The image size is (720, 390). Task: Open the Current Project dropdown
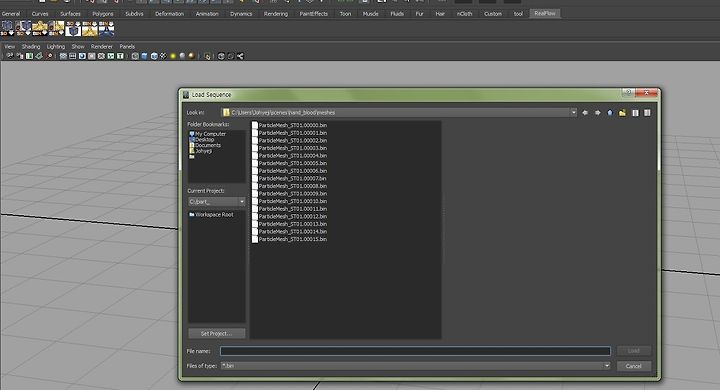(242, 202)
